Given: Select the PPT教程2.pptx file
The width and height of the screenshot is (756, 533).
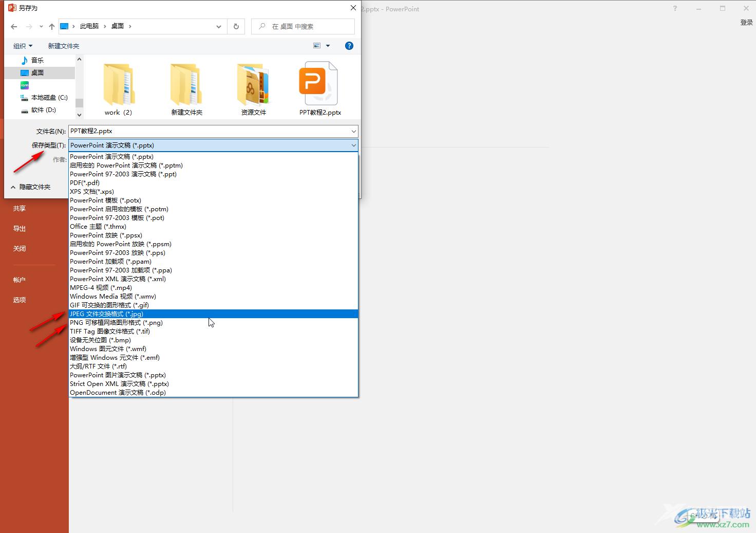Looking at the screenshot, I should [320, 90].
